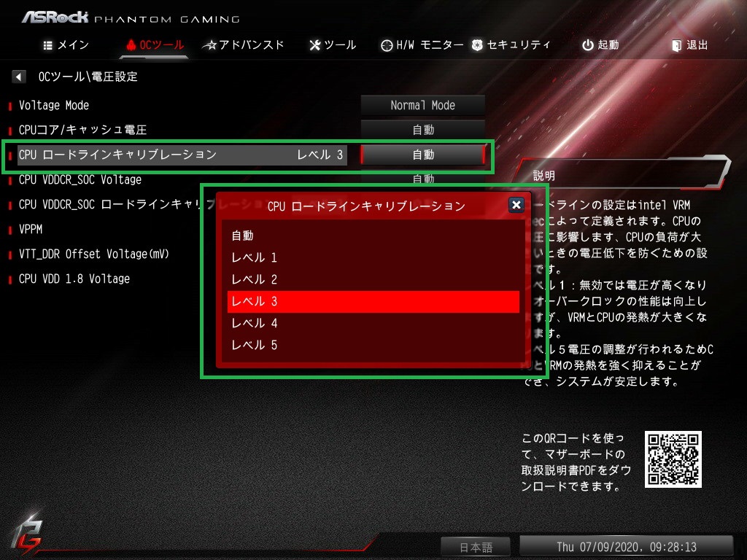This screenshot has height=560, width=747.
Task: Close the CPU ロードラインキャリブレーション popup
Action: [516, 205]
